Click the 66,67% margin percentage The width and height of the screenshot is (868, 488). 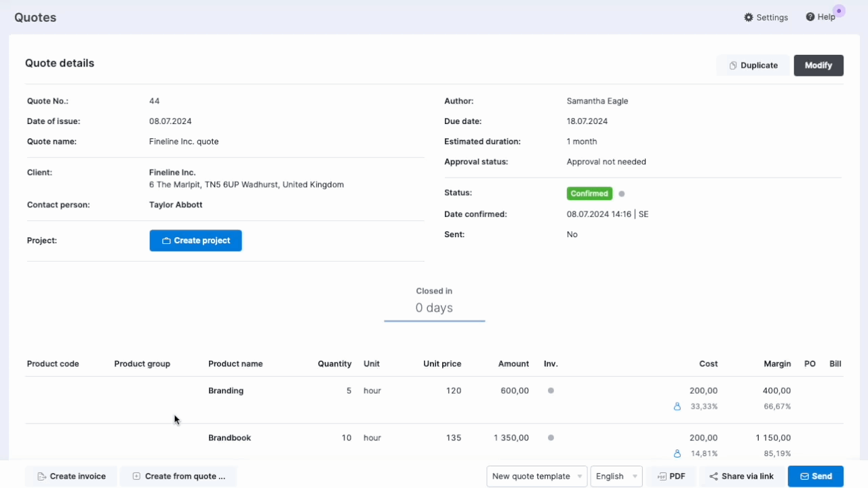(778, 407)
